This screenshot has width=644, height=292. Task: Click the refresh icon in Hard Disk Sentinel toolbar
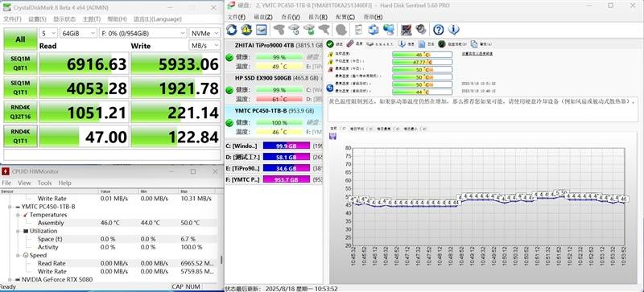(232, 30)
